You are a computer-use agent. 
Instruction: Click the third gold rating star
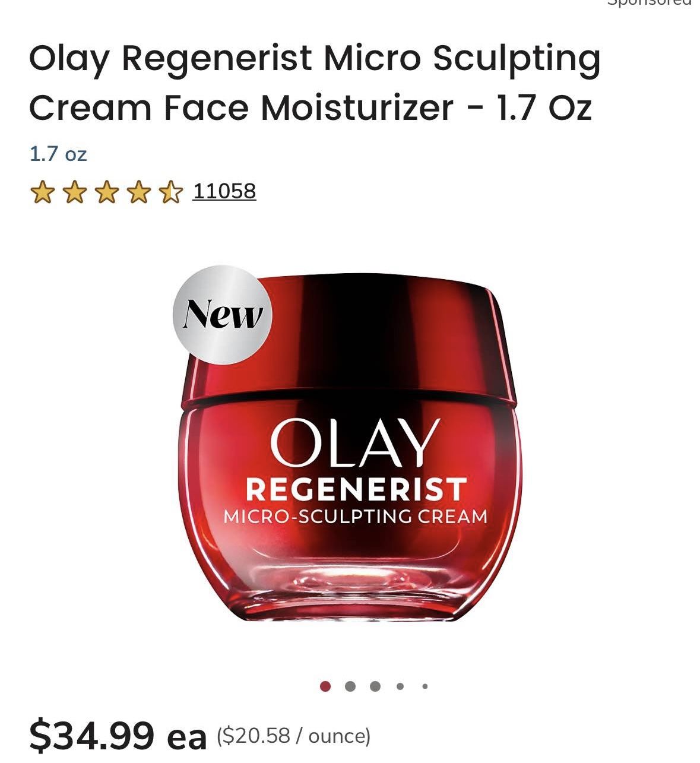tap(106, 192)
